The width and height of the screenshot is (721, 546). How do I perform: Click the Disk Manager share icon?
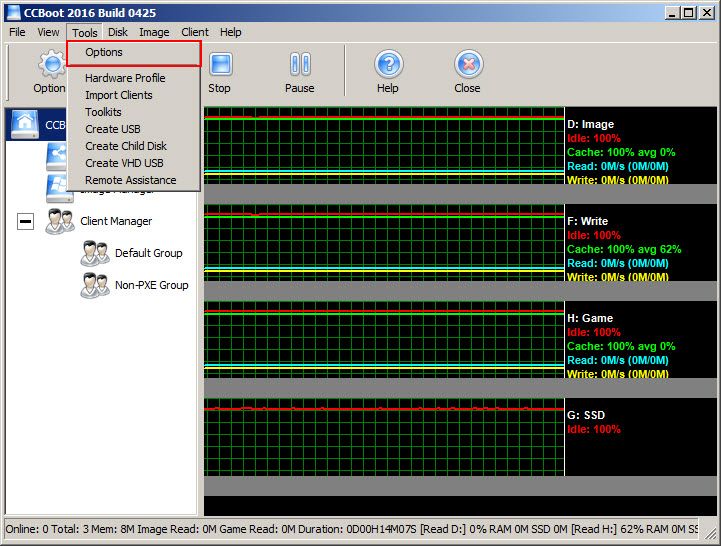pos(56,156)
